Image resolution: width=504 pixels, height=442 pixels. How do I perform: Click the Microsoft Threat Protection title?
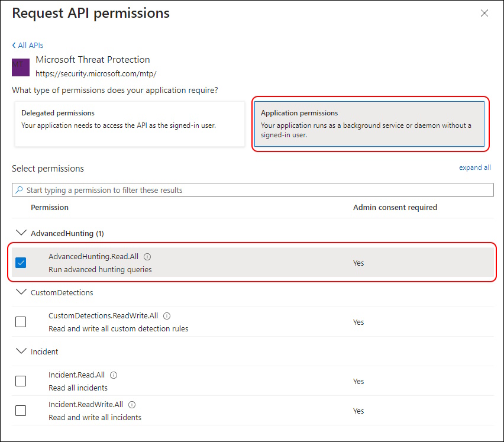point(92,60)
